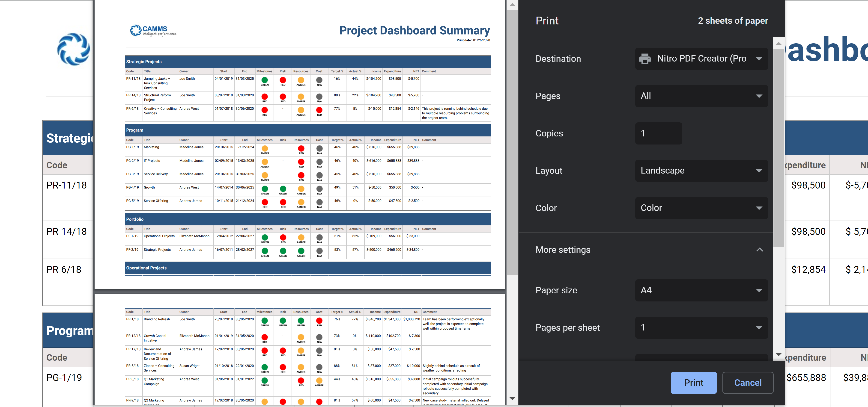Open the Paper size A4 dropdown
868x407 pixels.
point(701,291)
